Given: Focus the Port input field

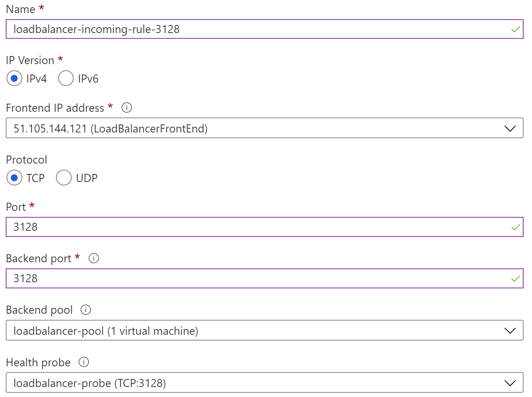Looking at the screenshot, I should click(153, 227).
